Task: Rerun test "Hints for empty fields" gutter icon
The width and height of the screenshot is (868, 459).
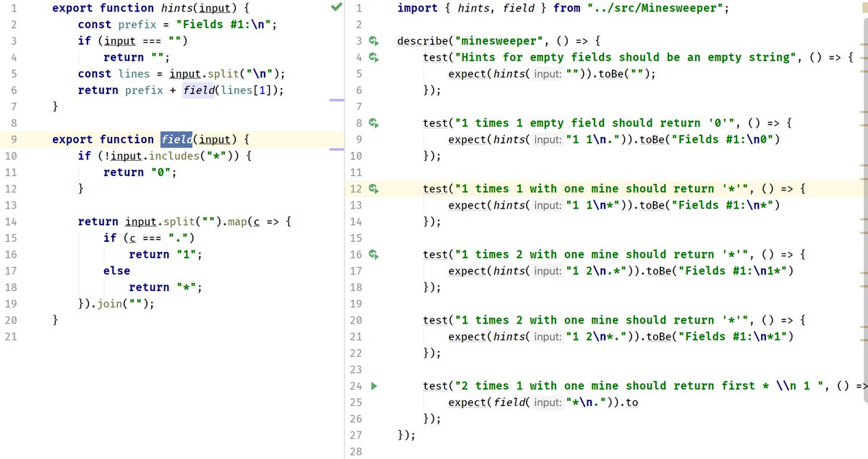Action: [x=374, y=57]
